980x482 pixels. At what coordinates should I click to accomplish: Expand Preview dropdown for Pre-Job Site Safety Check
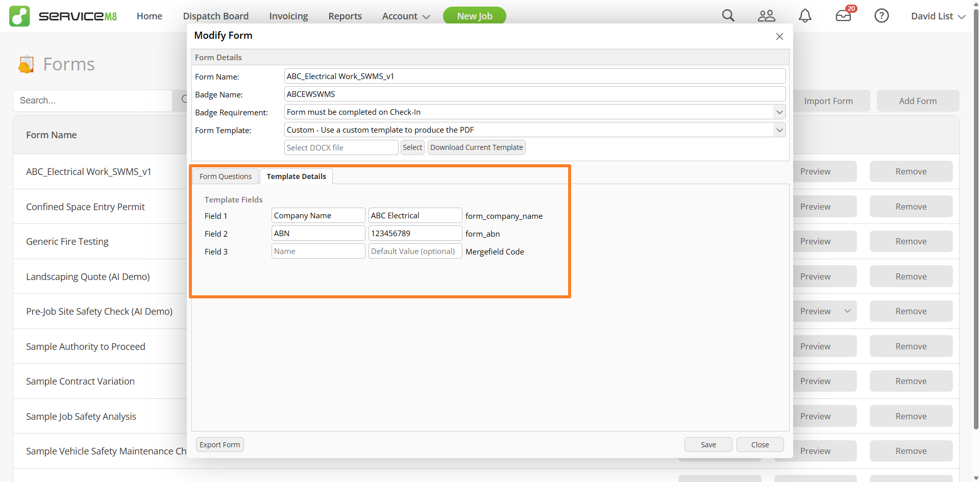click(x=847, y=311)
